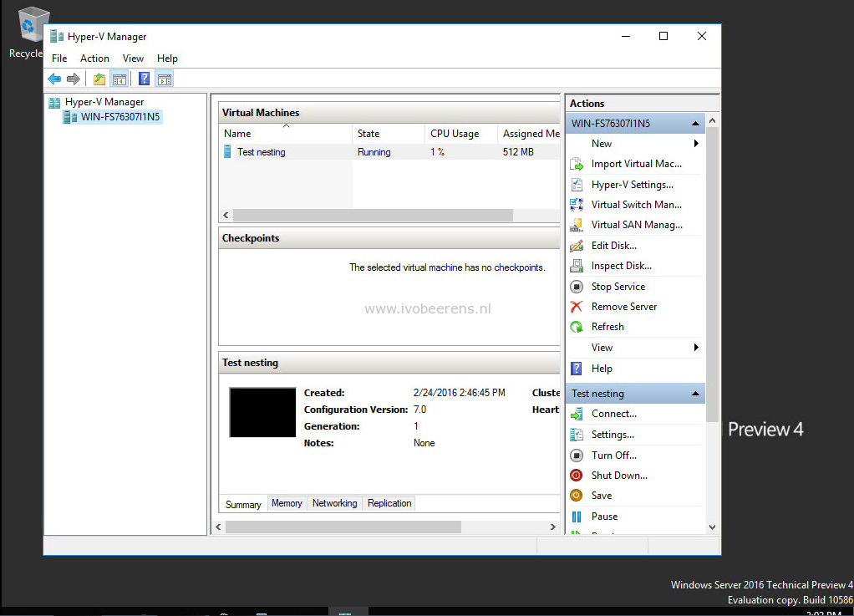The width and height of the screenshot is (854, 616).
Task: Click the Created date 2/24/2016 2:46:45 PM
Action: (459, 393)
